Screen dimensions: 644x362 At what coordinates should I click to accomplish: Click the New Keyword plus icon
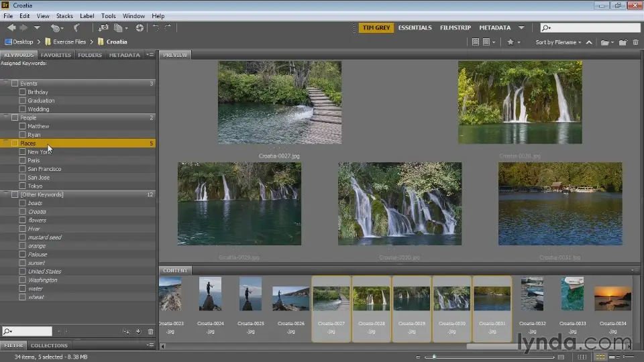point(138,331)
